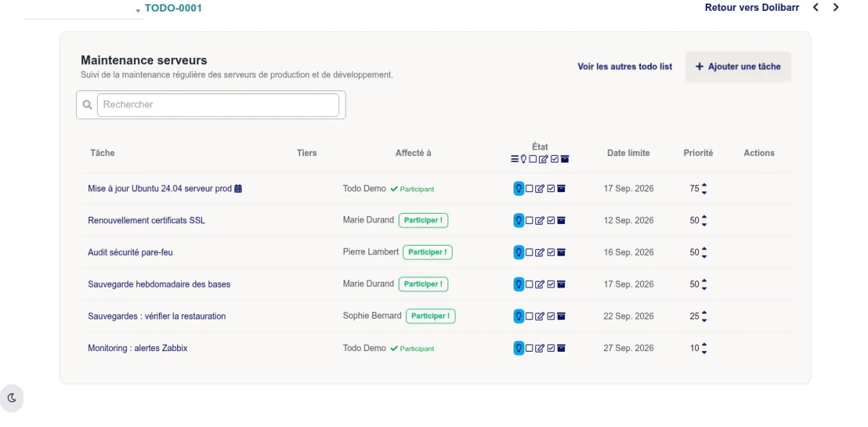Increase priority of Sauvegarde hebdomadaire des bases

(x=705, y=280)
